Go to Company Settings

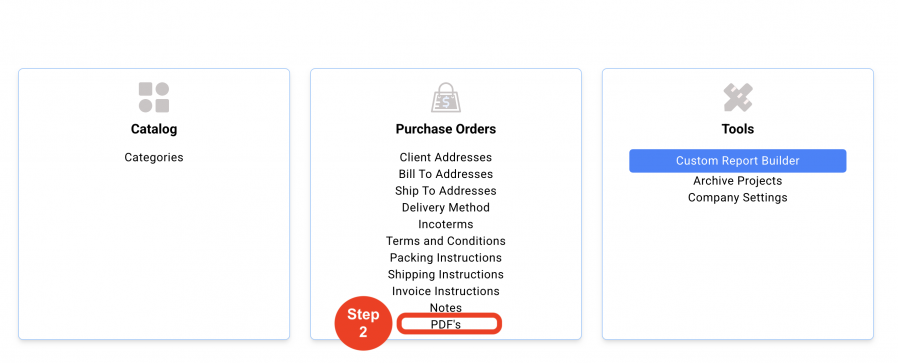click(x=738, y=198)
